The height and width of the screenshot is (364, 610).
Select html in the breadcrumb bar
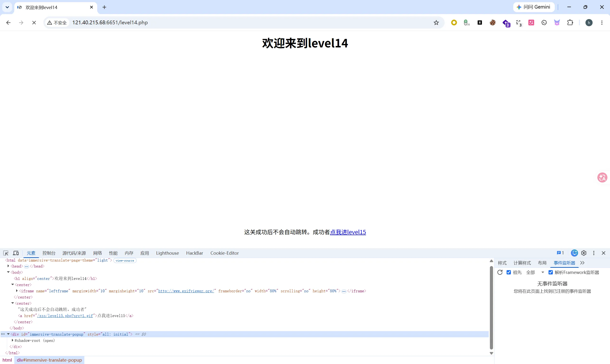pyautogui.click(x=7, y=360)
